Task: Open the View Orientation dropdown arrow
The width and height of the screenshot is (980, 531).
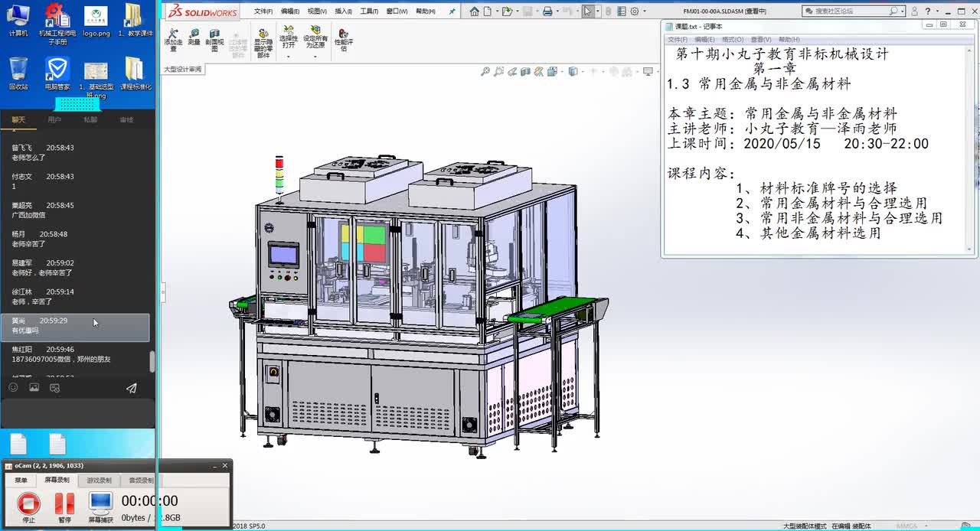Action: 562,71
